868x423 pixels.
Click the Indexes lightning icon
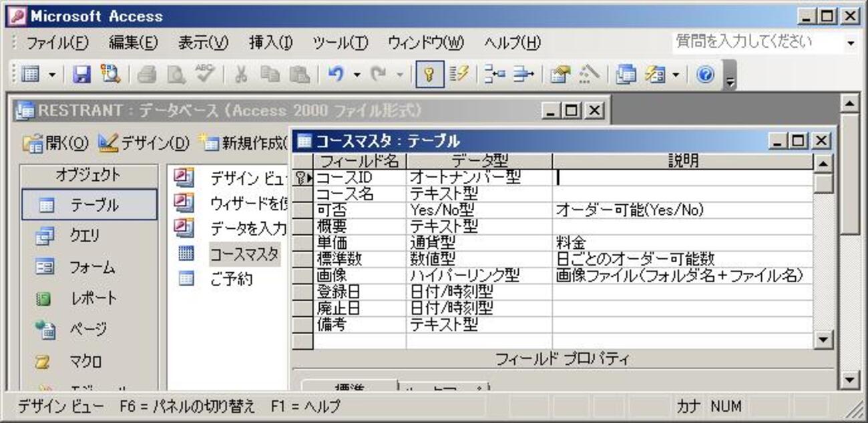(x=458, y=75)
